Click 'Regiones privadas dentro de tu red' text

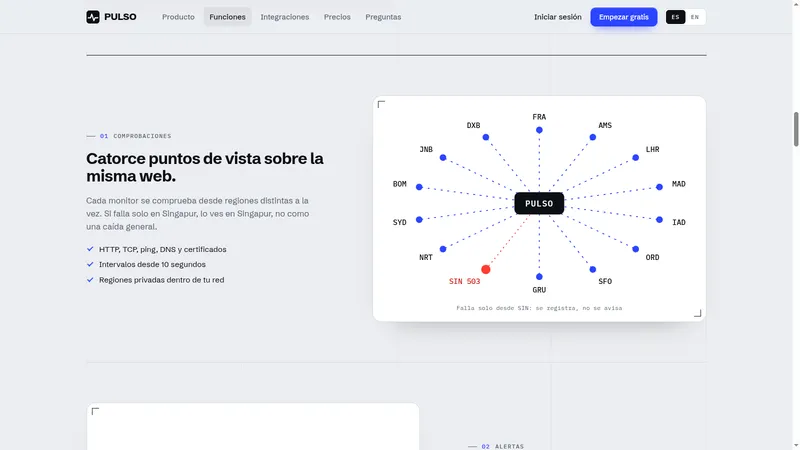161,280
